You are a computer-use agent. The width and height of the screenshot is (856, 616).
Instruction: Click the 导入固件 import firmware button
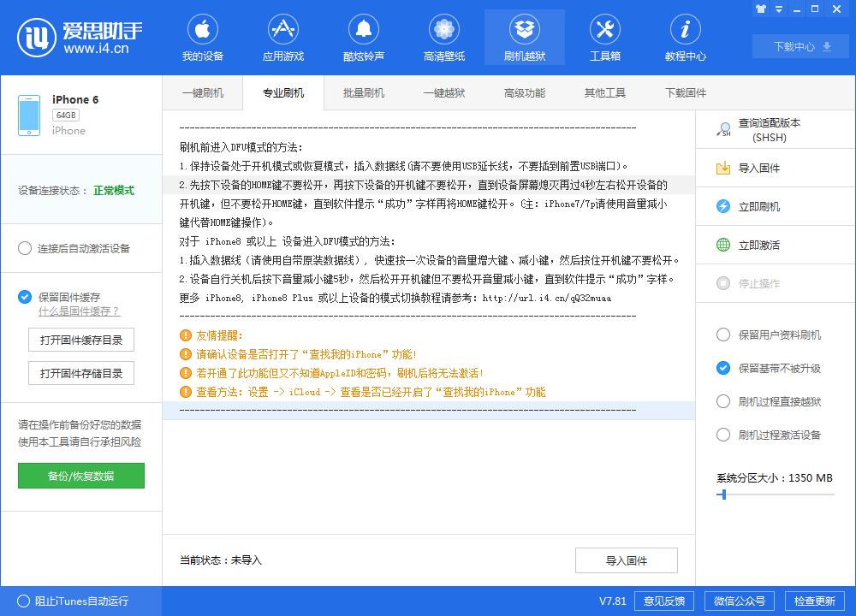coord(626,560)
